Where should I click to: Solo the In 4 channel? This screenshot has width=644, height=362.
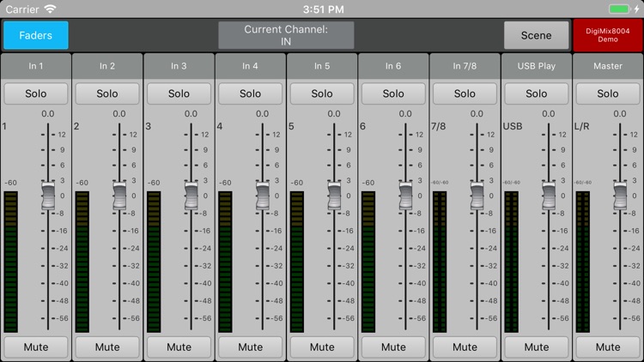tap(250, 94)
